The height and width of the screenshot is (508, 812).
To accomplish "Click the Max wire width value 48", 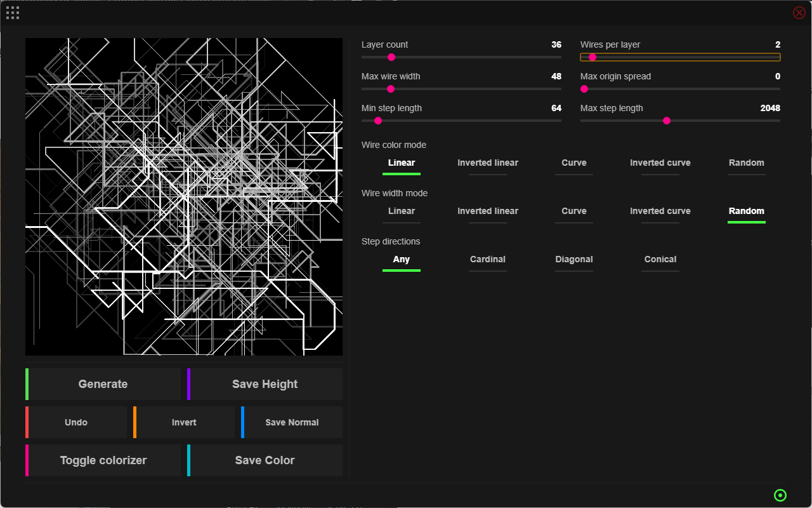I will pyautogui.click(x=556, y=76).
